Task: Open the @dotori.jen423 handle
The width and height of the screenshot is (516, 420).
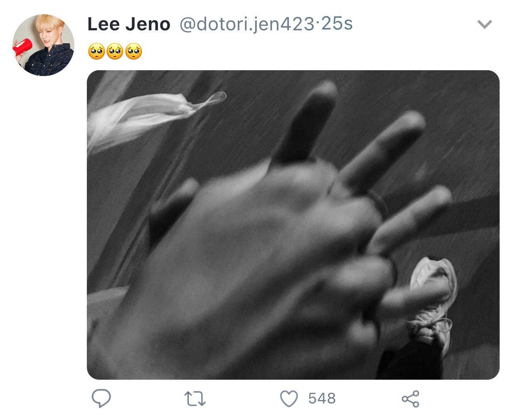Action: pyautogui.click(x=247, y=24)
